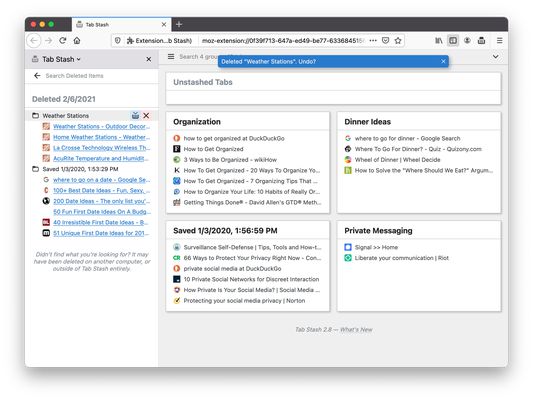This screenshot has height=400, width=533.
Task: Open the stash hamburger menu icon
Action: point(171,56)
